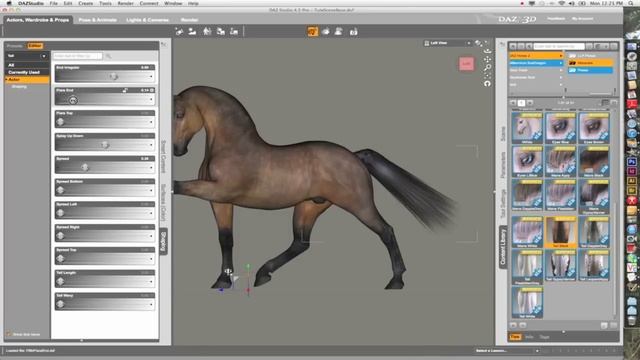The height and width of the screenshot is (360, 640).
Task: Open the Render activity tab
Action: 189,20
